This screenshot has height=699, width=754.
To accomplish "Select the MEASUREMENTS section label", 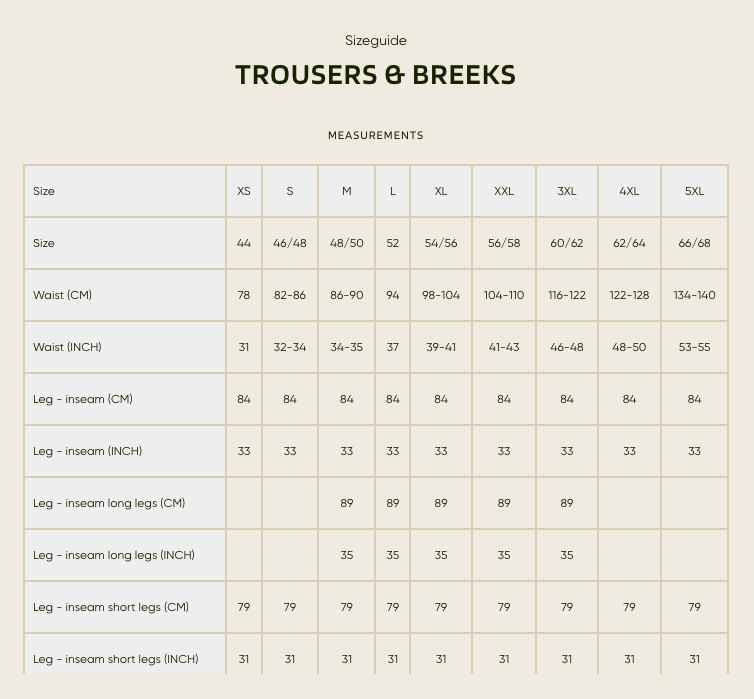I will pos(376,136).
